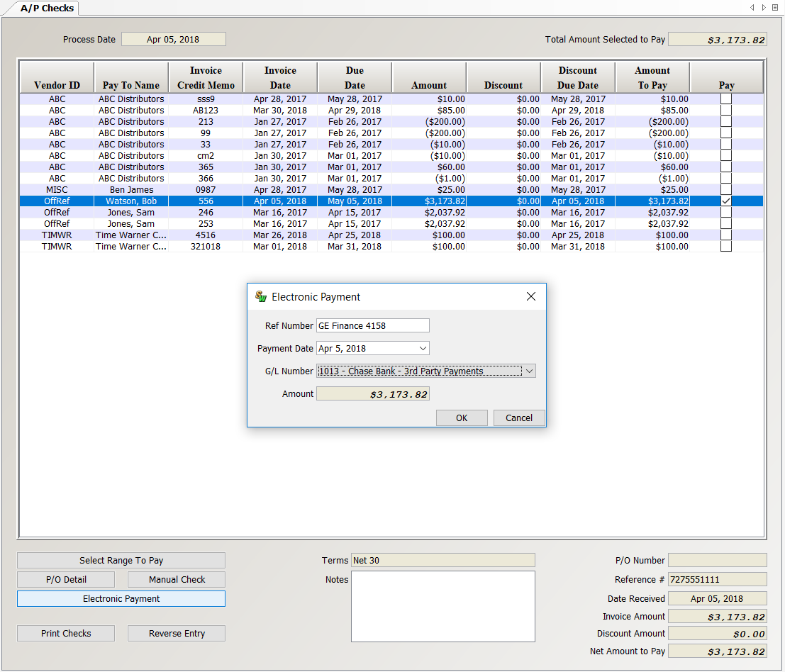The width and height of the screenshot is (785, 672).
Task: Toggle Pay checkbox for Ben James 0987
Action: pos(726,190)
